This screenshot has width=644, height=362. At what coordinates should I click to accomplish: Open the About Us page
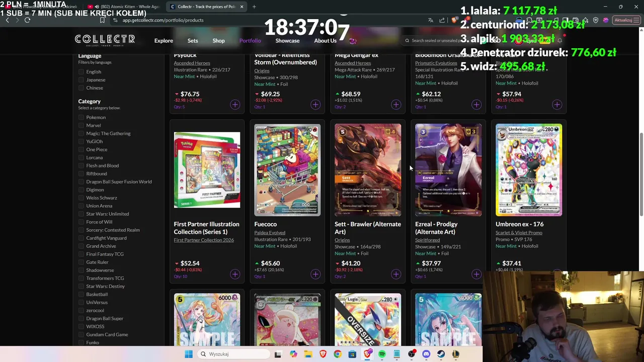(325, 41)
